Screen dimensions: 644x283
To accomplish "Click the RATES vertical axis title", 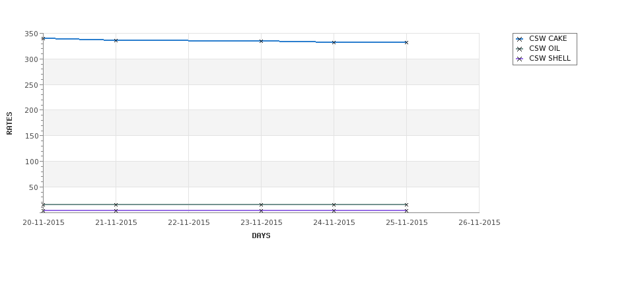I will click(9, 123).
